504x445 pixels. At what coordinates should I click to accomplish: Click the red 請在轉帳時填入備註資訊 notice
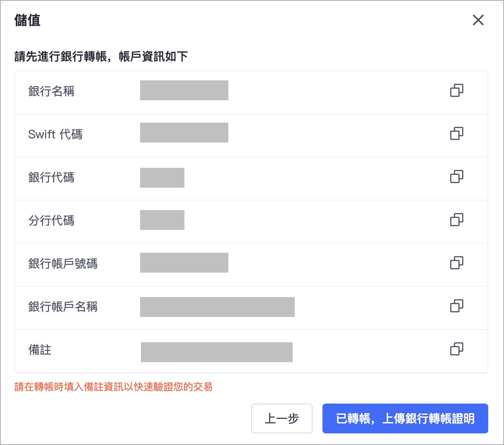coord(113,387)
